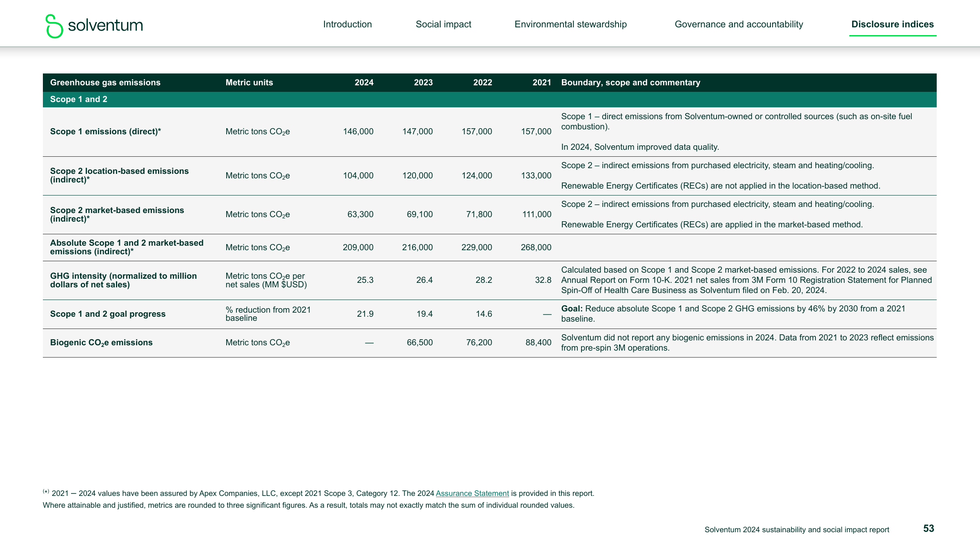Click Scope 1 2024 value 146,000

coord(358,131)
